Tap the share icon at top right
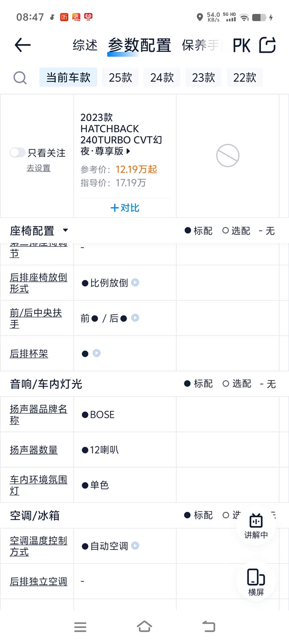This screenshot has height=644, width=289. [x=268, y=45]
